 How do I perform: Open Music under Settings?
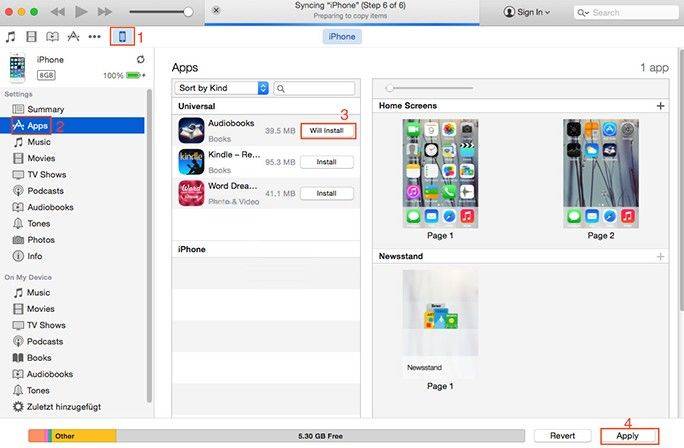(x=72, y=142)
